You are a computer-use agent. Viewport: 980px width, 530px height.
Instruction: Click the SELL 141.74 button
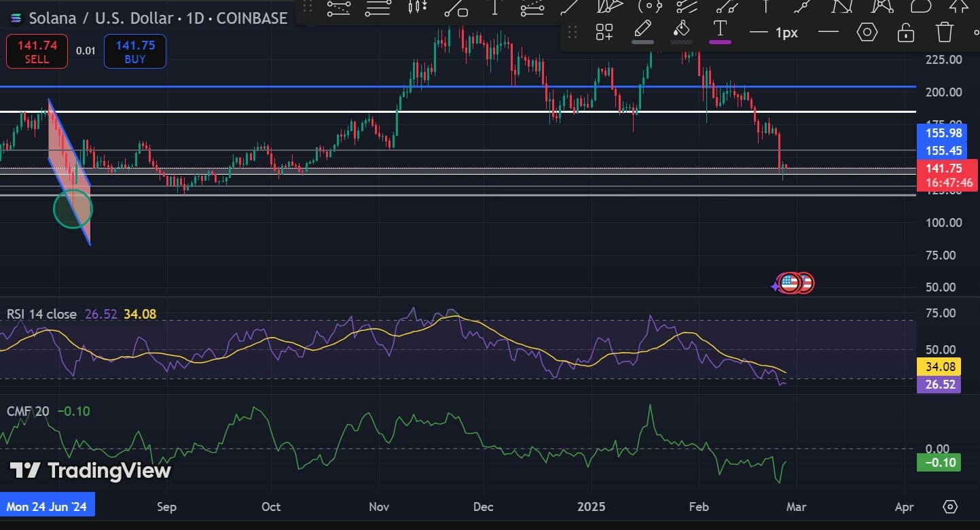(x=37, y=52)
